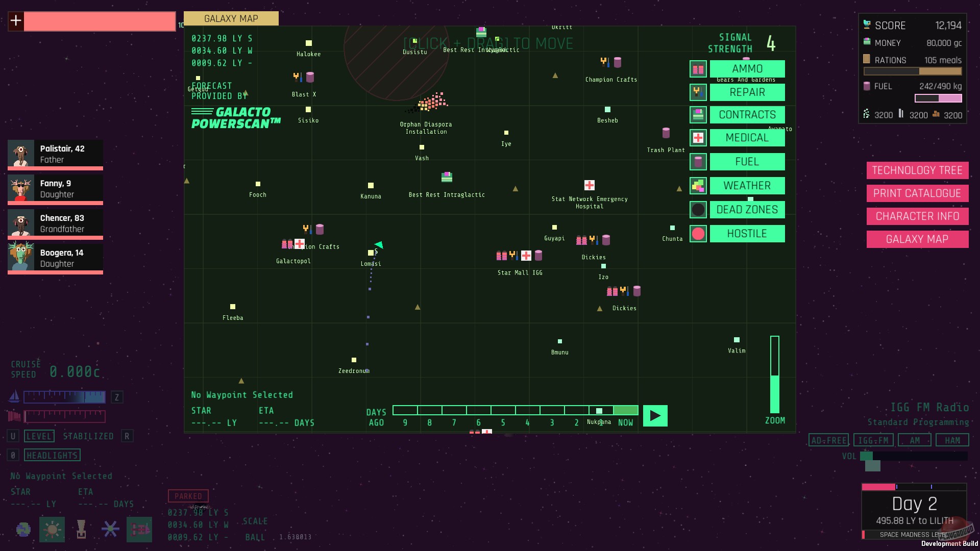Click the red-cross MEDICAL icon
Viewport: 980px width, 551px height.
[x=698, y=138]
